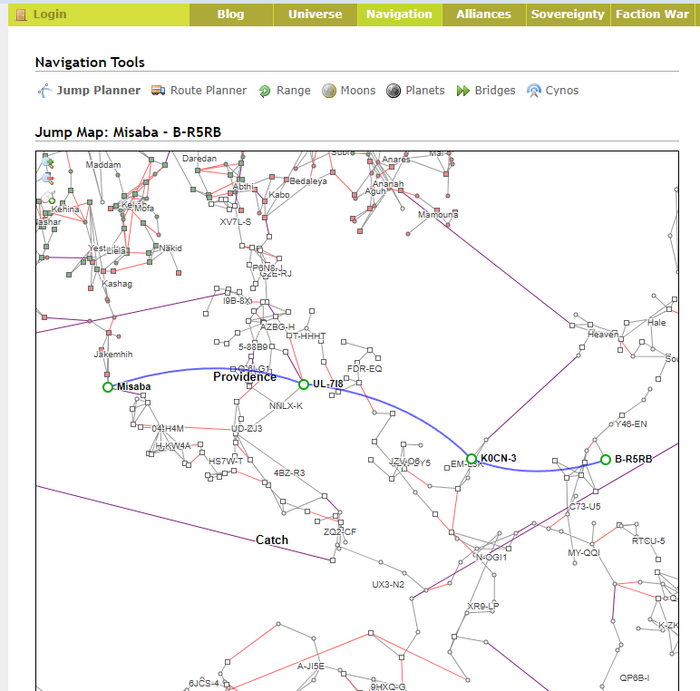Screen dimensions: 700x691
Task: Click the H-KW4A system label
Action: (173, 446)
